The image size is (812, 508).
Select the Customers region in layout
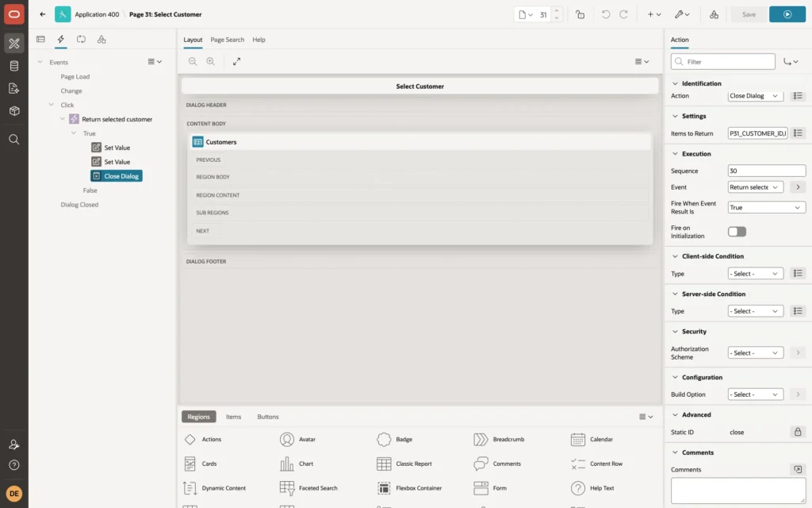click(419, 141)
